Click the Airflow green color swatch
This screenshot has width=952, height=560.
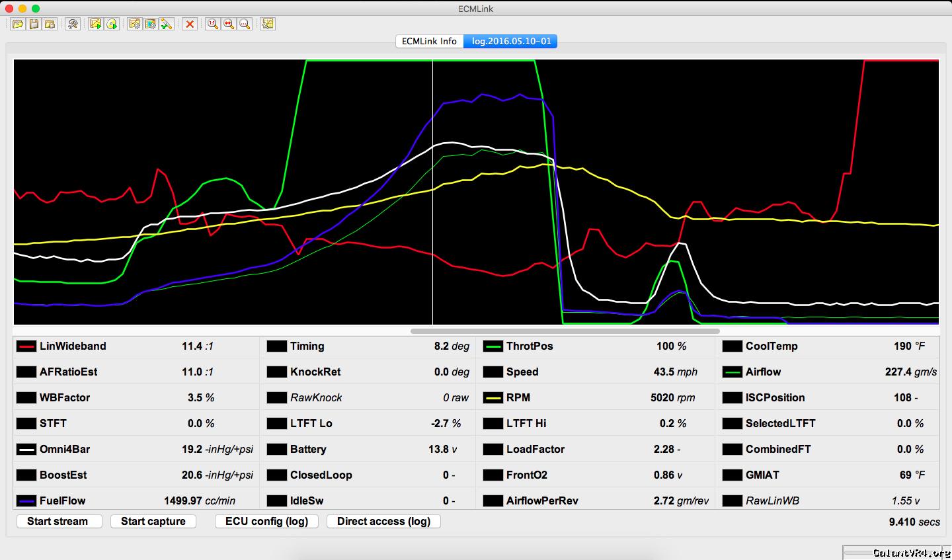coord(733,372)
